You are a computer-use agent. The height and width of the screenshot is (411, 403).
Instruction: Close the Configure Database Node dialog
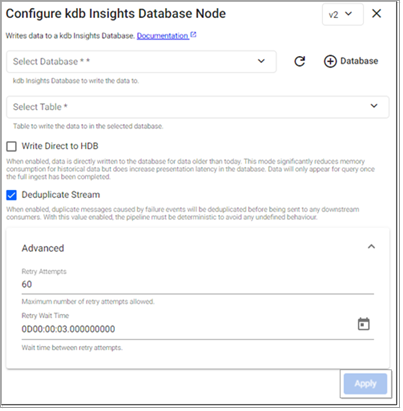pos(376,14)
